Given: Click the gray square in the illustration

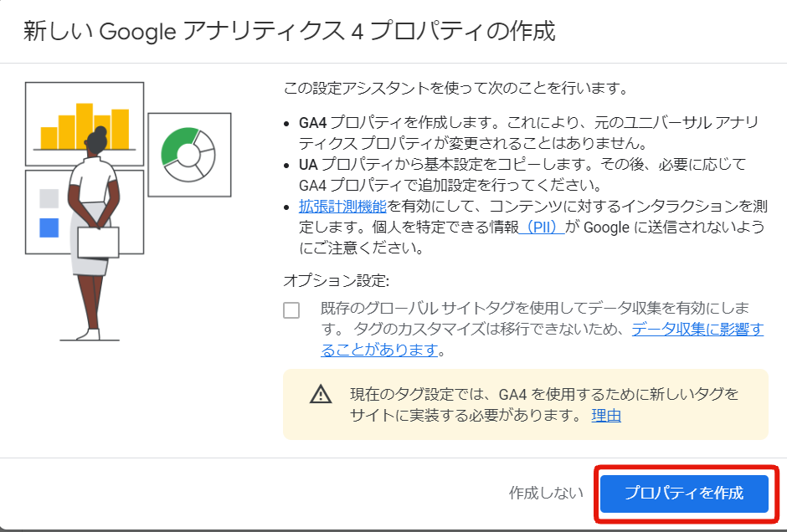Looking at the screenshot, I should point(49,199).
